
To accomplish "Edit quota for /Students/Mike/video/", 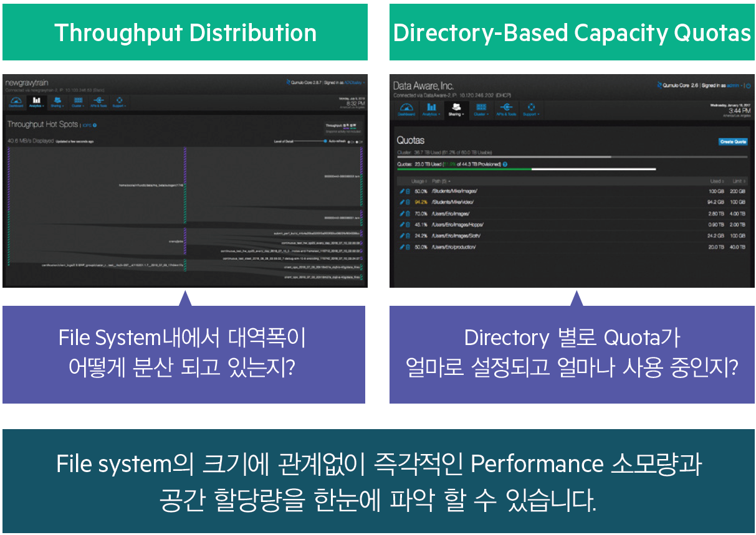I will (x=402, y=202).
